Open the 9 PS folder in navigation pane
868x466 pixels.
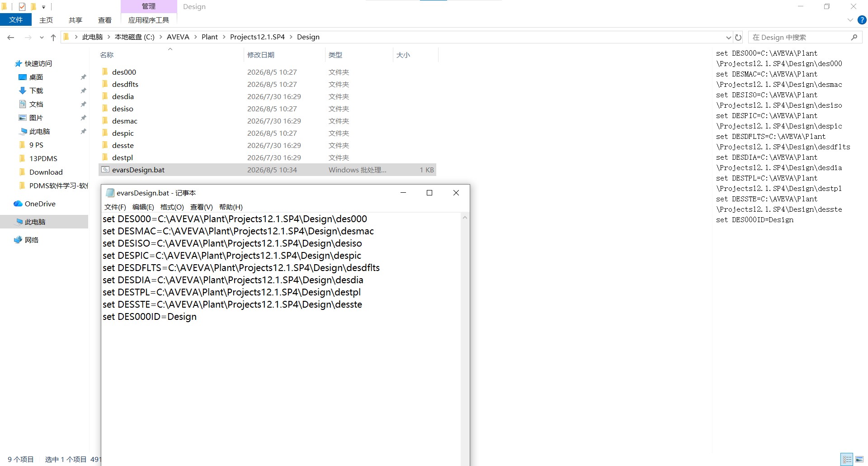click(x=36, y=145)
